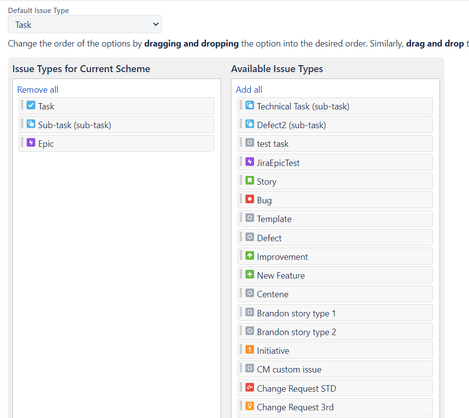Select the Brandon story type 2 label

tap(296, 332)
